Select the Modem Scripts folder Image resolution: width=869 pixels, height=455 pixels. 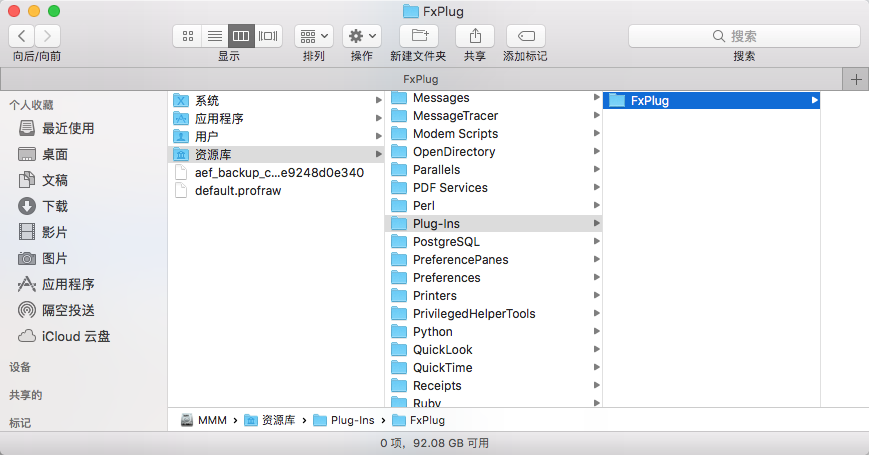[x=493, y=134]
